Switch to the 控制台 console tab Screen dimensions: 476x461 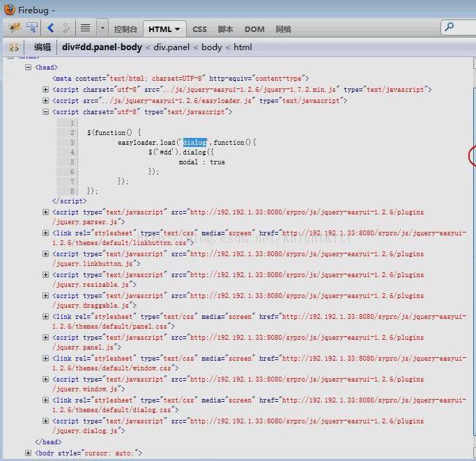pyautogui.click(x=125, y=29)
